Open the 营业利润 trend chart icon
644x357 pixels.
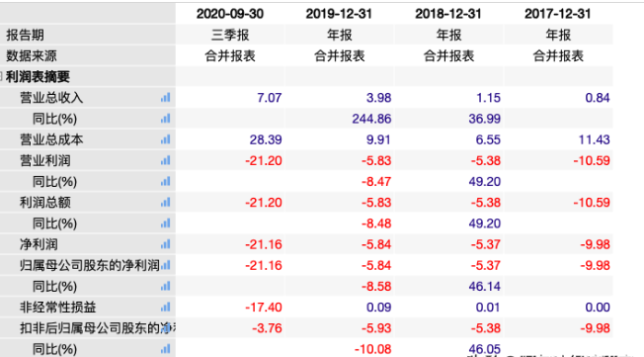coord(166,160)
